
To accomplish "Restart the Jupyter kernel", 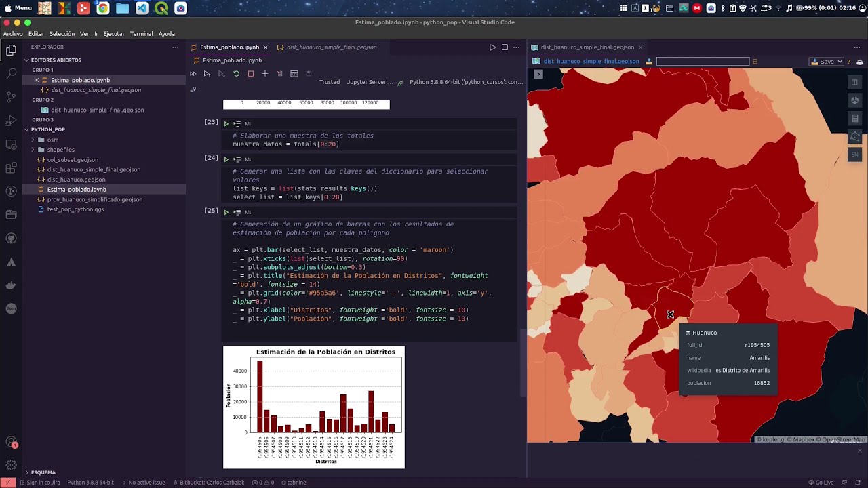I will 236,73.
